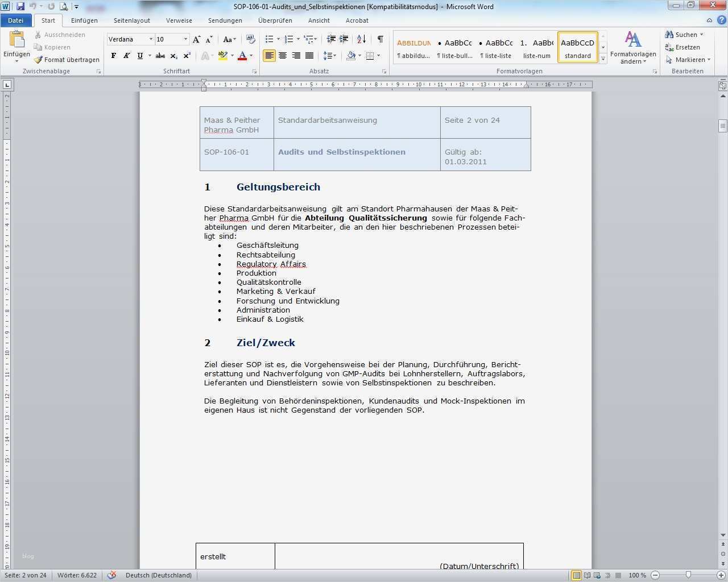Click Formatvorlagen ändern button
The image size is (728, 582).
pos(633,48)
